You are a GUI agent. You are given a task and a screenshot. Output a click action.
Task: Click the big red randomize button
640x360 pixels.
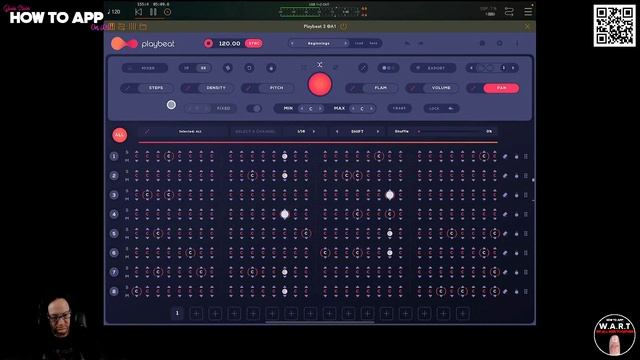tap(320, 84)
